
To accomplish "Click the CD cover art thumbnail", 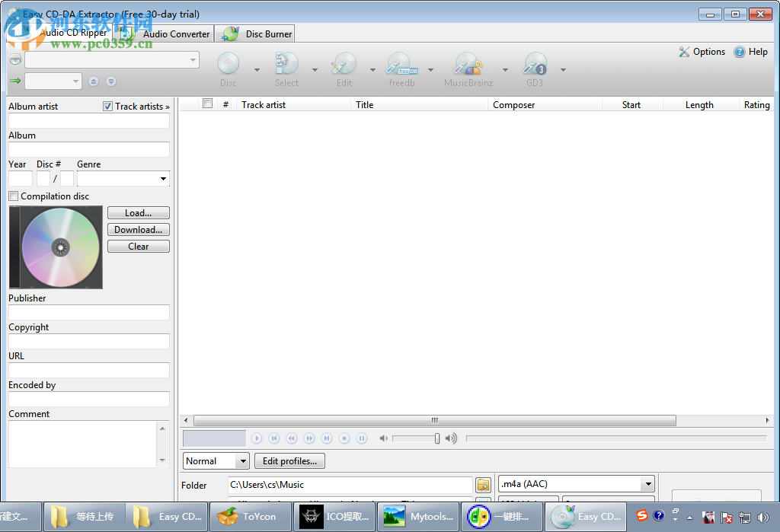I will coord(56,247).
